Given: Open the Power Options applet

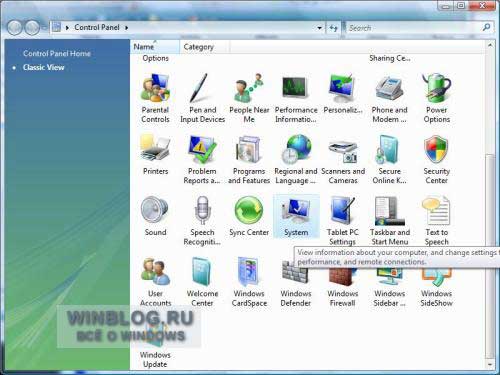Looking at the screenshot, I should tap(436, 88).
